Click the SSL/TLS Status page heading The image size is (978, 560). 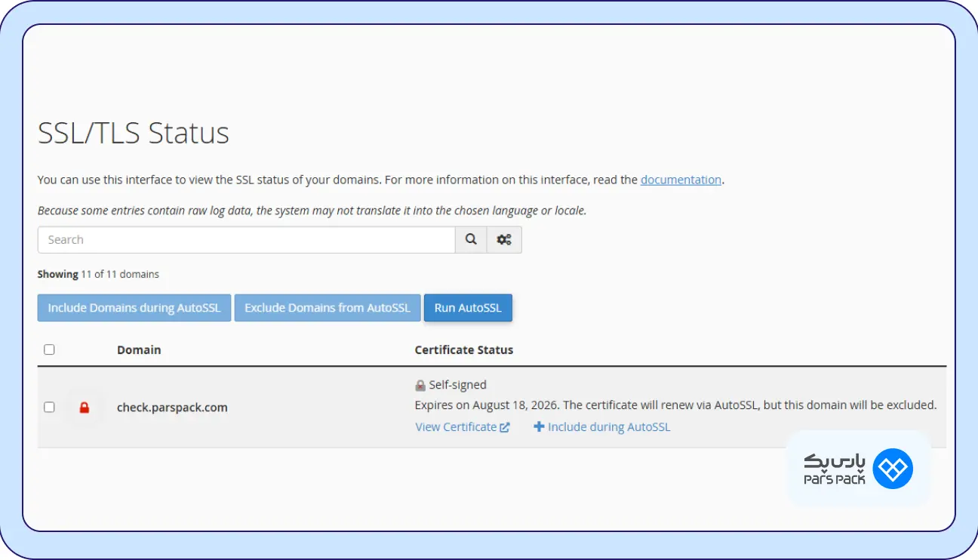(x=134, y=134)
